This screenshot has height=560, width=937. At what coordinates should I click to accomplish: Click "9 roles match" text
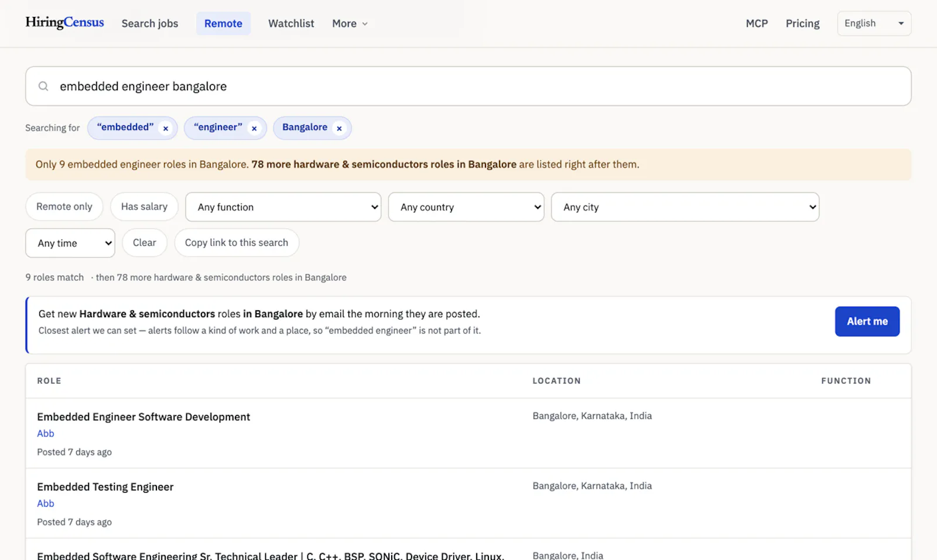coord(54,277)
